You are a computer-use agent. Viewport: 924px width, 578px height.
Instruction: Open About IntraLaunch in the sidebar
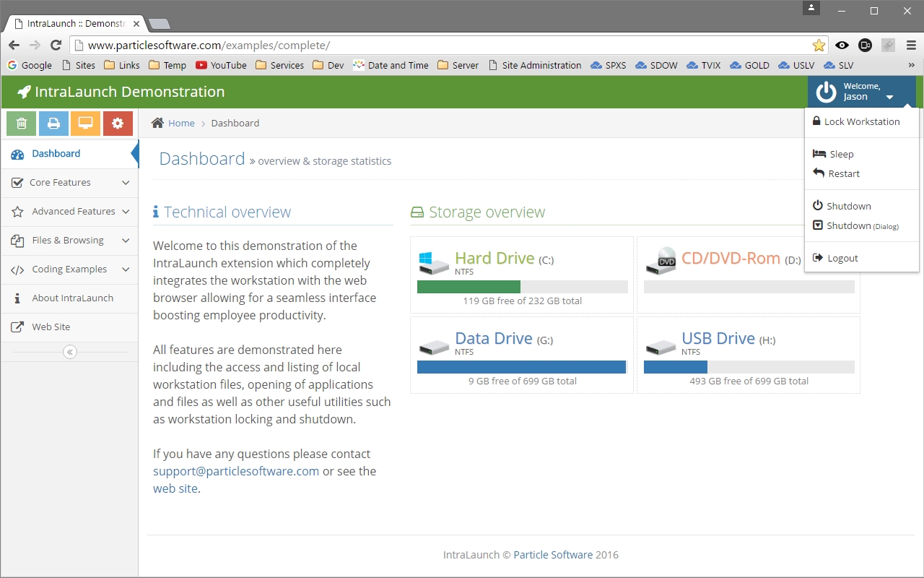(69, 298)
